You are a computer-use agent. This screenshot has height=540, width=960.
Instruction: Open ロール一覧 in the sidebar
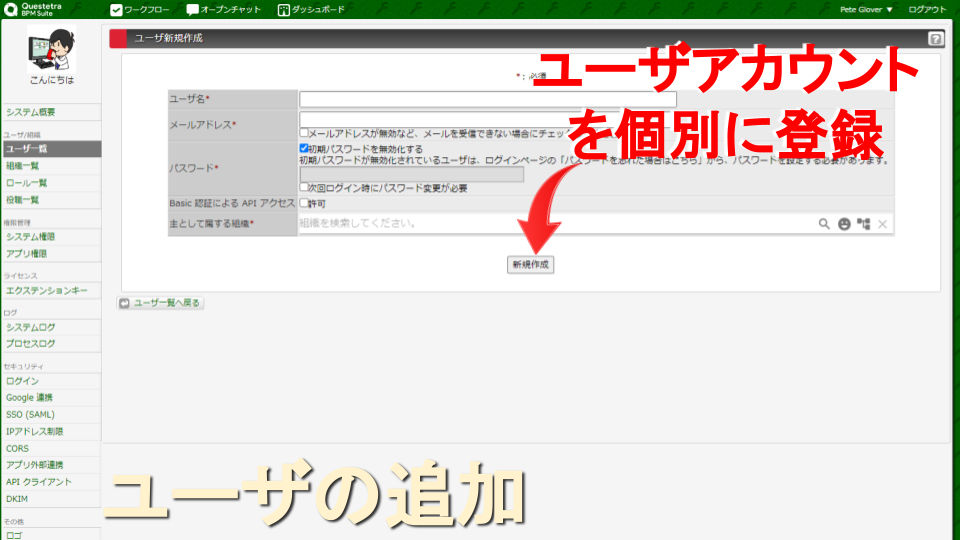(26, 183)
